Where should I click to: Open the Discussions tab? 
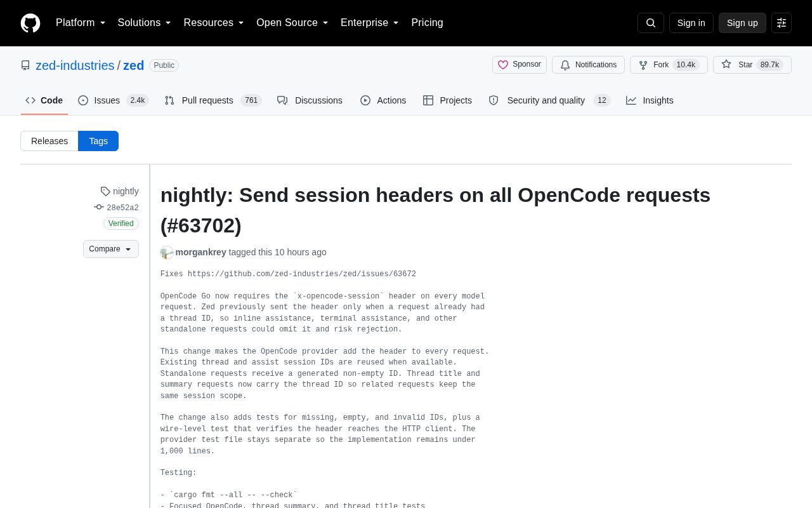pyautogui.click(x=310, y=100)
